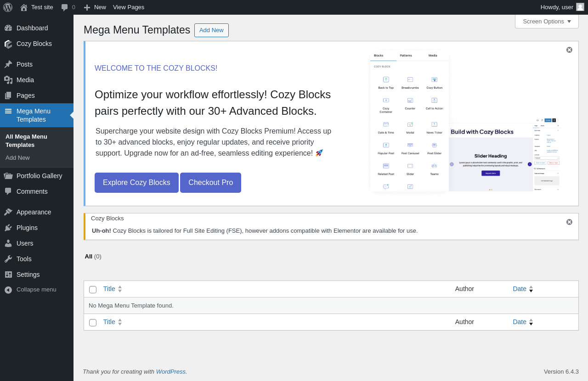Click the Posts pushpin icon

coord(8,64)
